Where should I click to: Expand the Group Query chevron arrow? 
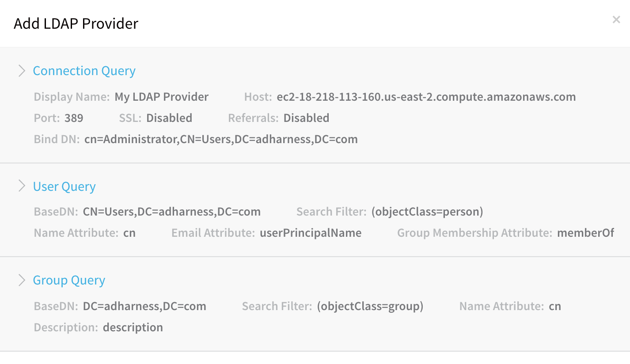tap(21, 280)
